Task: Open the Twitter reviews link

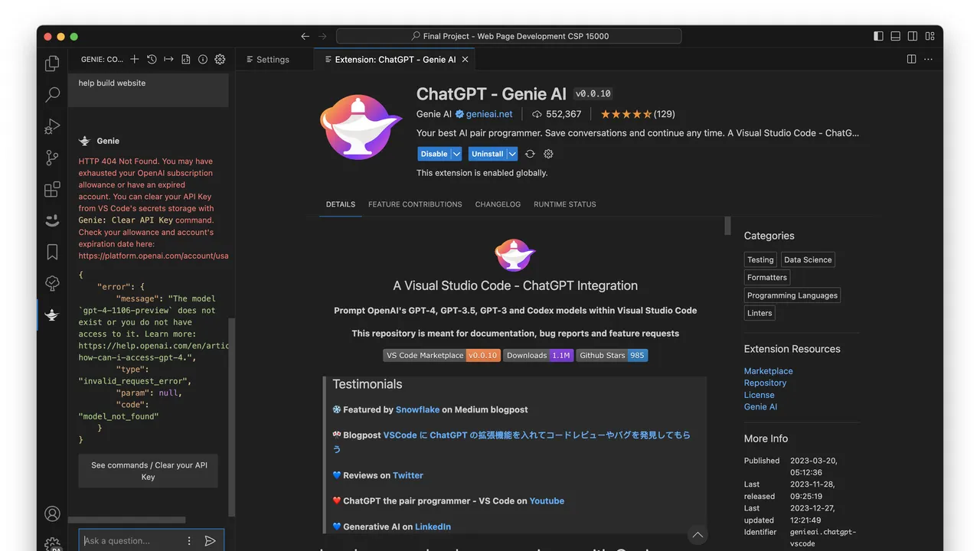Action: (408, 475)
